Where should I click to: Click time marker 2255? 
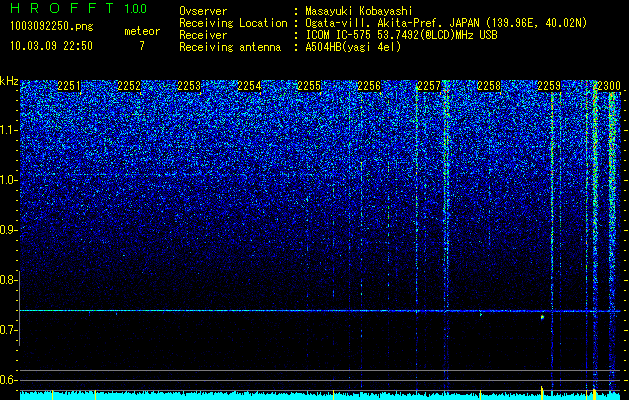[309, 86]
